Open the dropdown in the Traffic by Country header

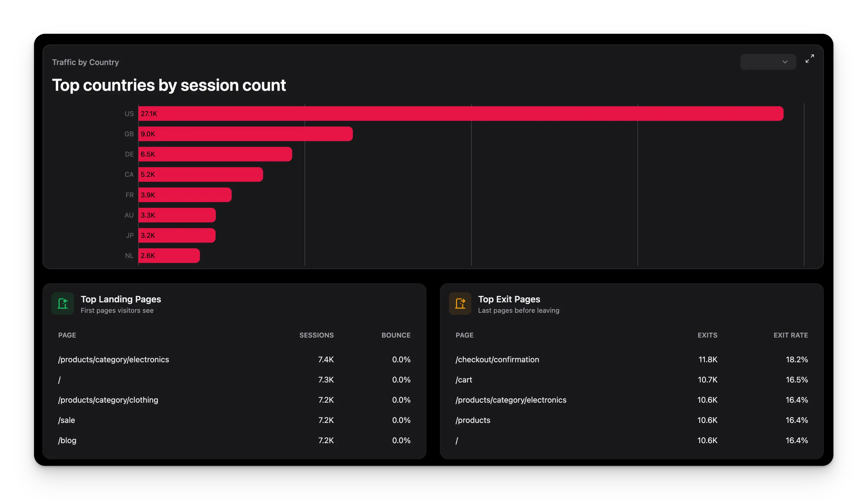click(768, 62)
